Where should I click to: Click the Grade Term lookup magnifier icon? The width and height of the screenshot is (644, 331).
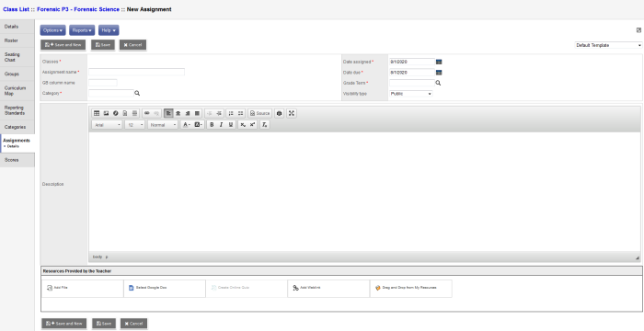438,83
